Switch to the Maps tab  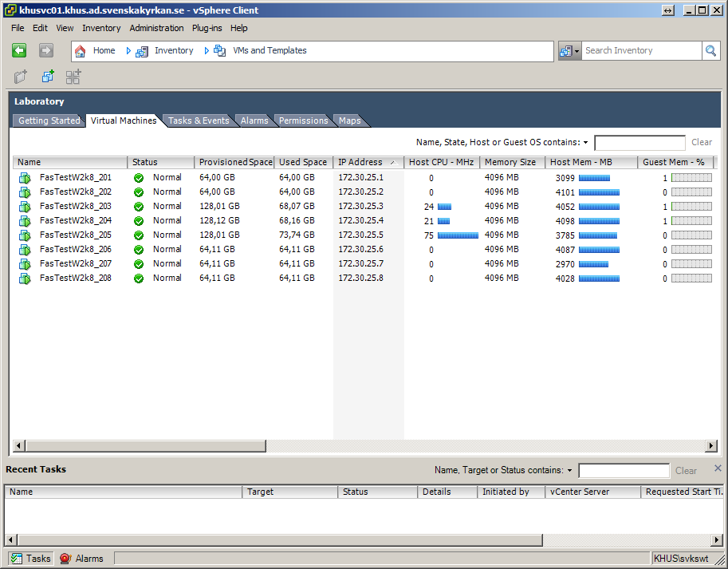pyautogui.click(x=349, y=121)
